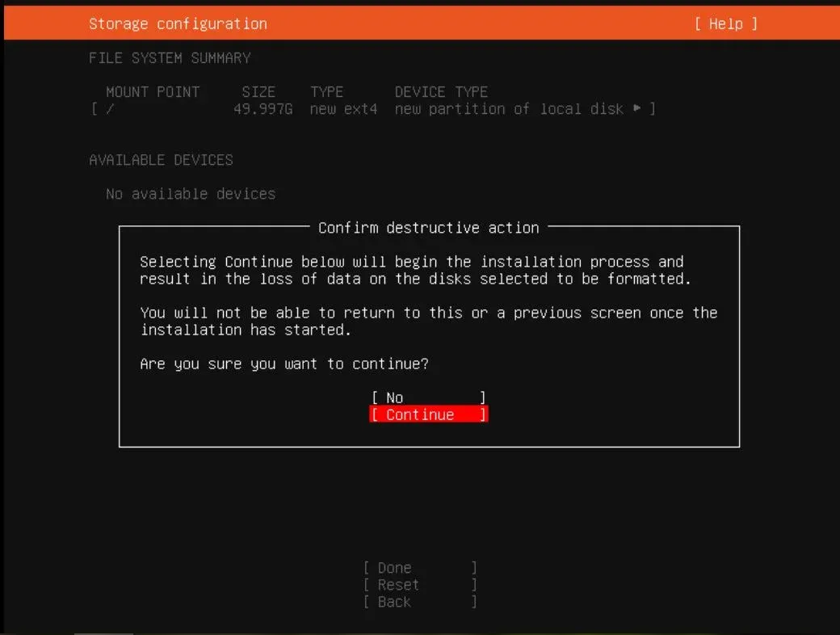Click the Confirm destructive action dialog title
The height and width of the screenshot is (635, 840).
428,227
